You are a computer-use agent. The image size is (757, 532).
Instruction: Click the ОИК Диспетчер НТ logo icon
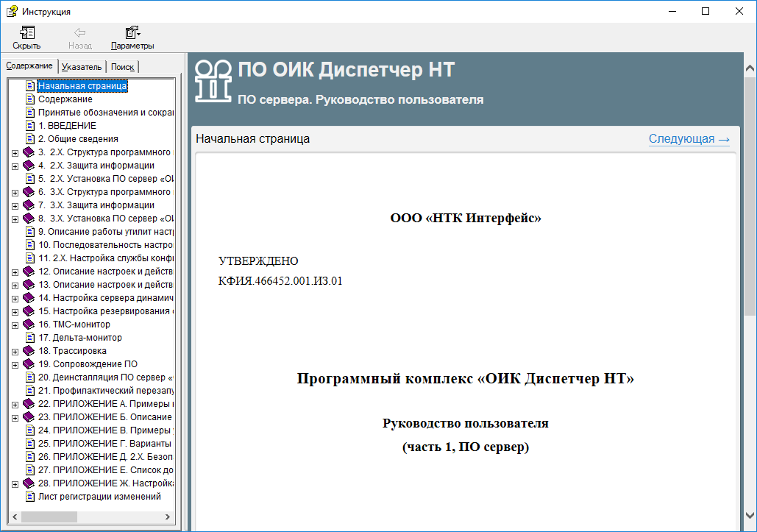coord(212,81)
